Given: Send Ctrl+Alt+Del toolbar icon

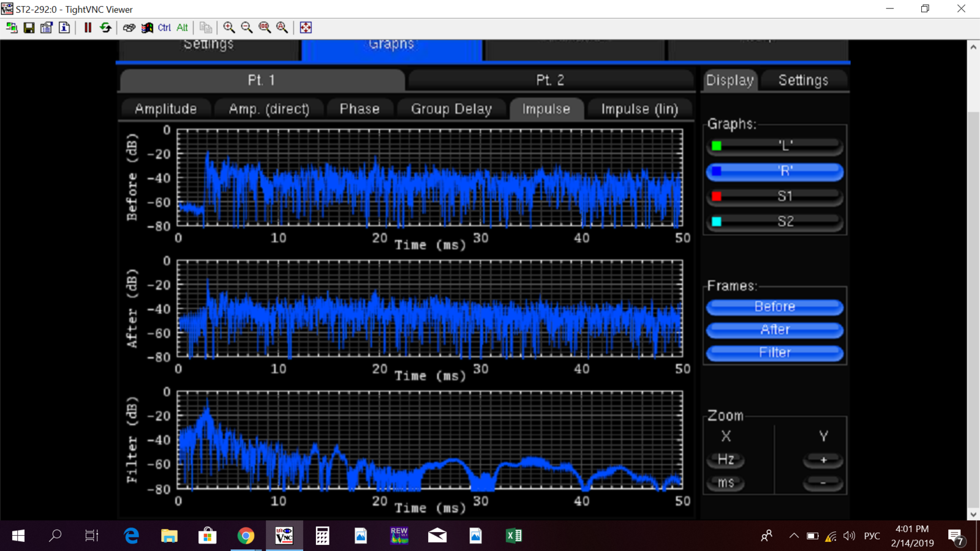Looking at the screenshot, I should (129, 28).
